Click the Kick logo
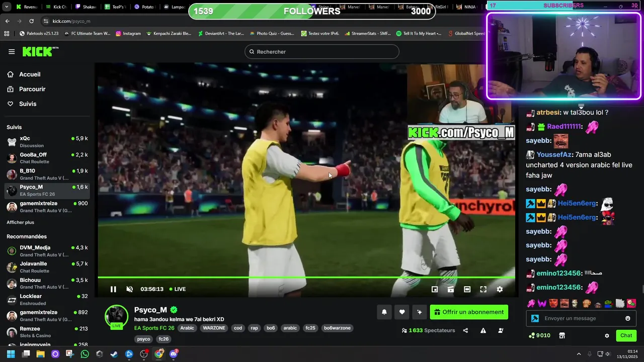Image resolution: width=644 pixels, height=362 pixels. [x=40, y=51]
